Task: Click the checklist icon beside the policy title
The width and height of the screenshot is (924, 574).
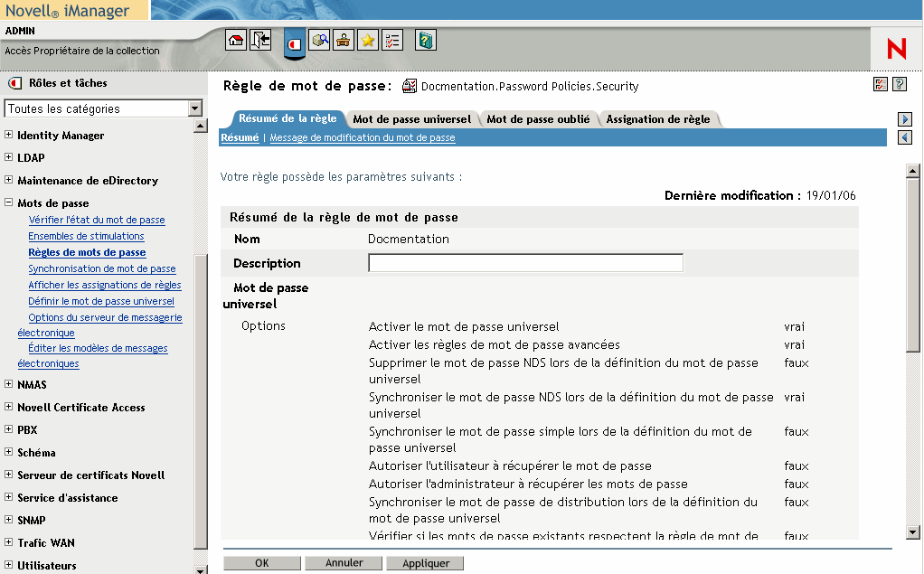Action: coord(881,84)
